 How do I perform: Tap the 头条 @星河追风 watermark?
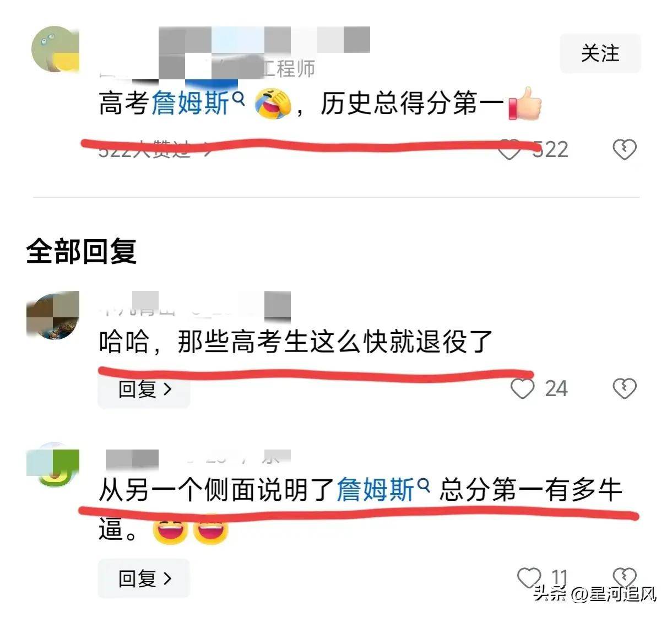(x=595, y=594)
